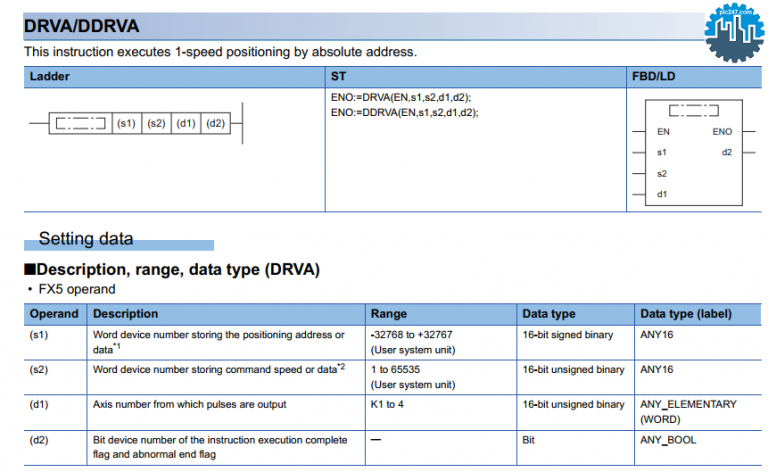Image resolution: width=768 pixels, height=472 pixels.
Task: Click the DRVA/DDRVA title heading
Action: tap(82, 25)
